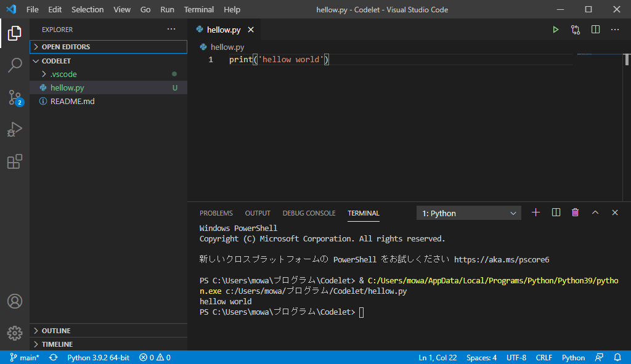
Task: Open the Terminal menu
Action: [x=199, y=10]
